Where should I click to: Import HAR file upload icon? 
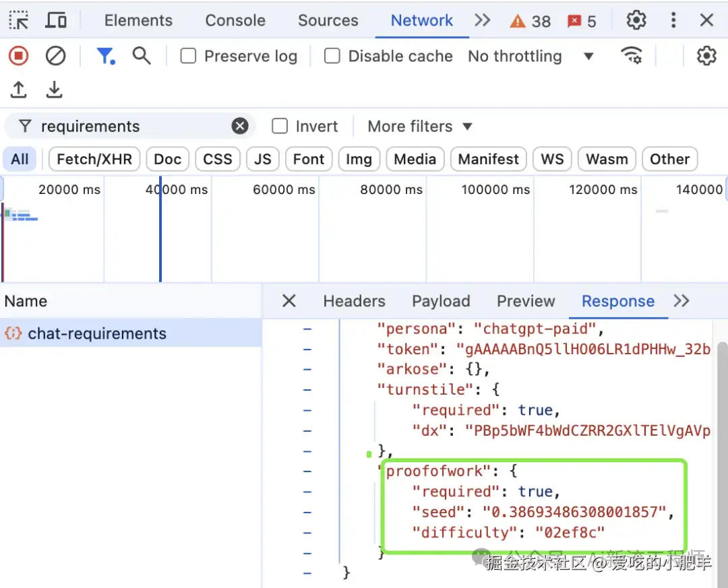(19, 90)
